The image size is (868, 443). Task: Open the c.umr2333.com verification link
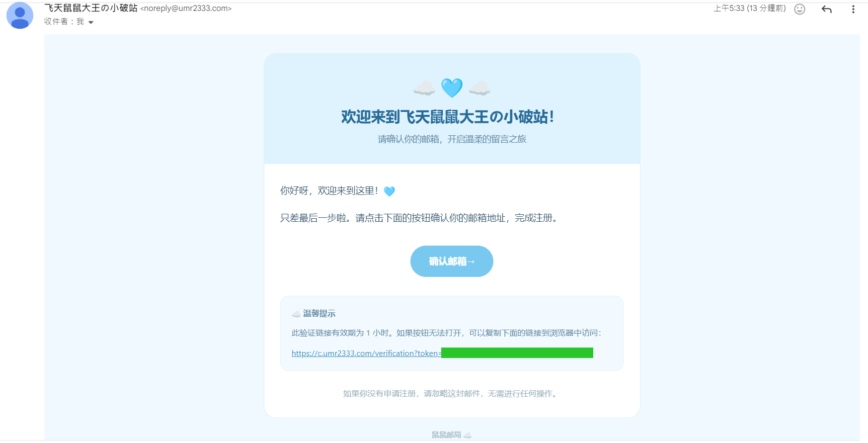point(442,353)
